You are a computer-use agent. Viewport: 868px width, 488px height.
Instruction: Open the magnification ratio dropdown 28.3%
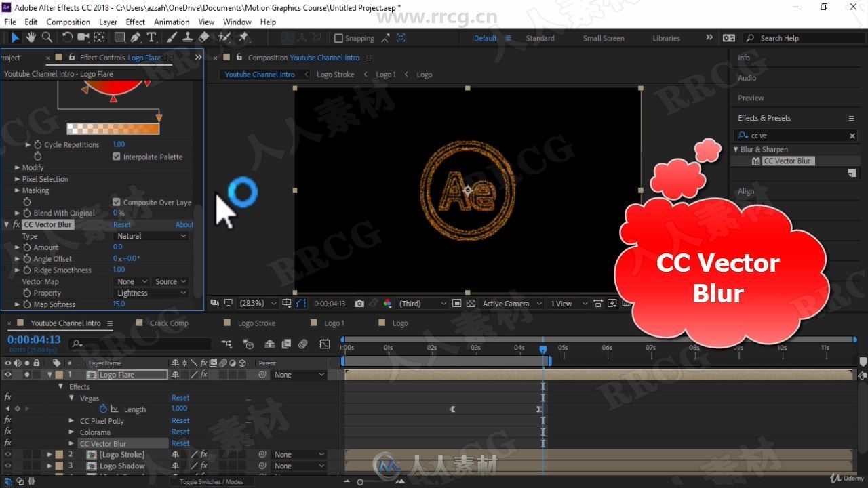(x=259, y=304)
